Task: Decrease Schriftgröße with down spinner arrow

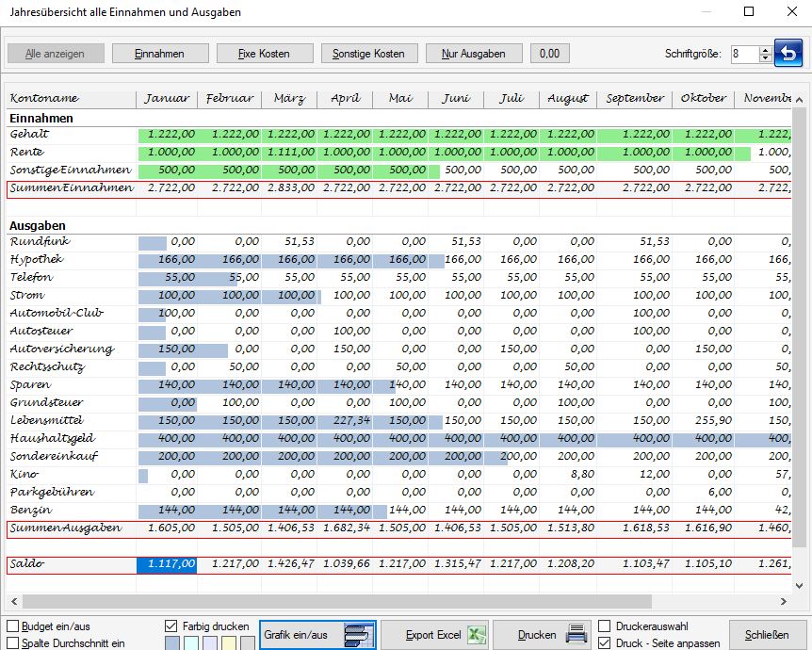Action: coord(765,58)
